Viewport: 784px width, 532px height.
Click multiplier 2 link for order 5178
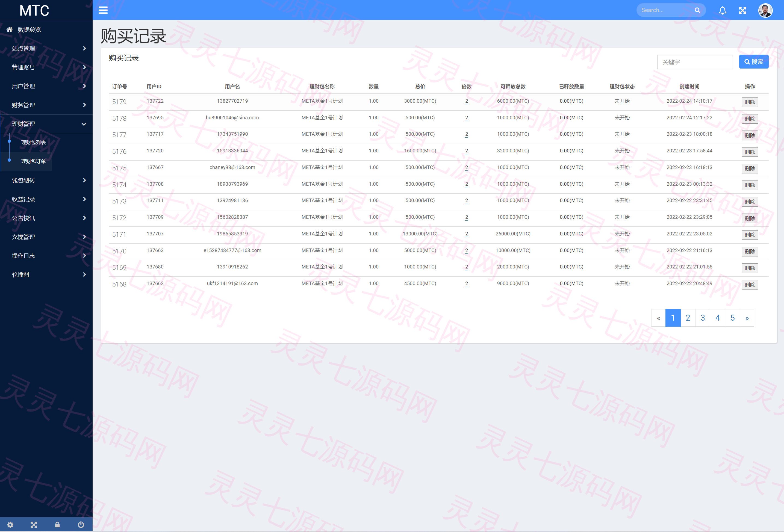point(467,118)
